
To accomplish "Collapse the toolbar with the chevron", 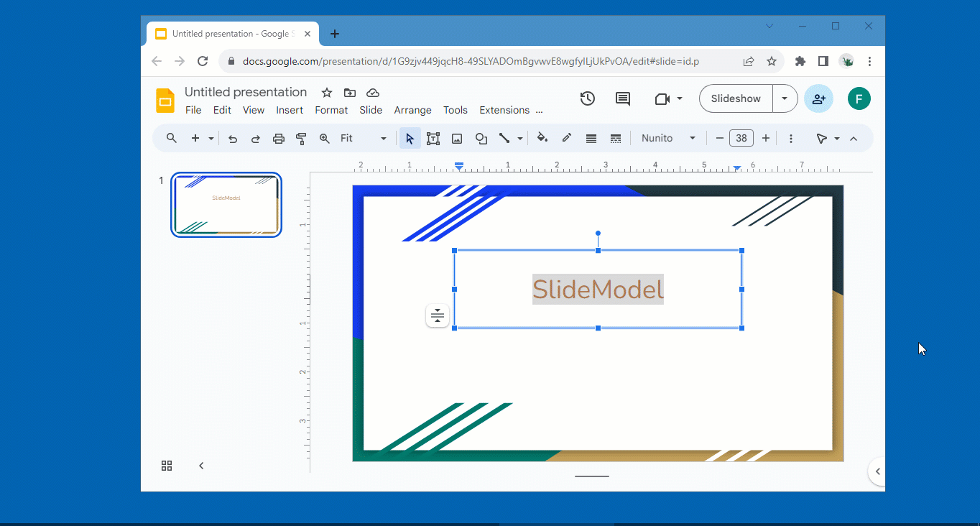I will pos(854,138).
